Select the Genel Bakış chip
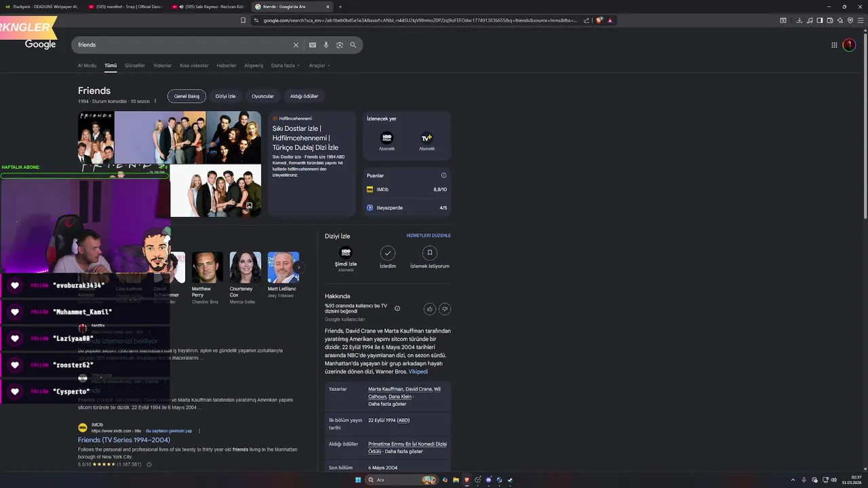This screenshot has width=868, height=488. point(186,96)
